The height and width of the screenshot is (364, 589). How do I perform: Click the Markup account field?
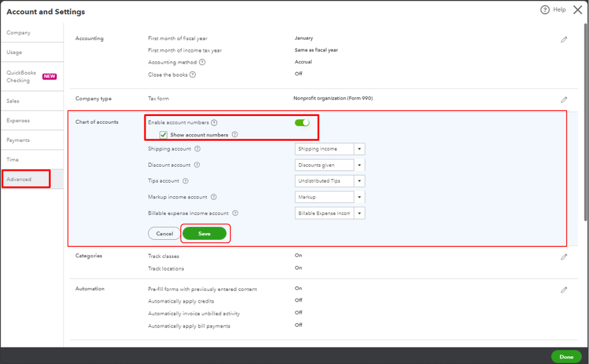coord(324,197)
